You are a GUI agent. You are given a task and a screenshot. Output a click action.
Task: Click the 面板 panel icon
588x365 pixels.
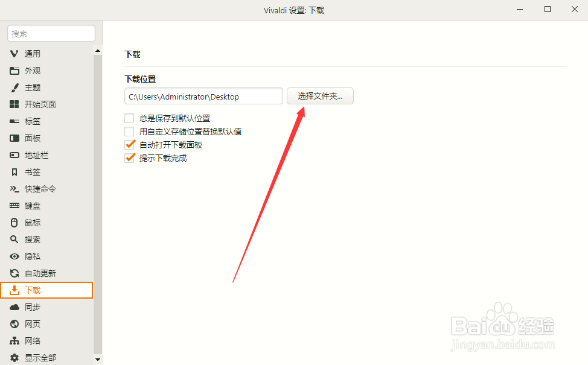[x=14, y=138]
